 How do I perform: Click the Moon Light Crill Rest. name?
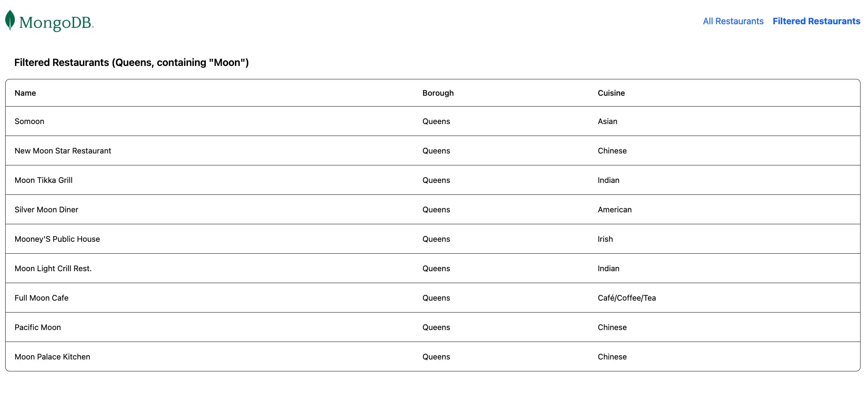(x=53, y=269)
